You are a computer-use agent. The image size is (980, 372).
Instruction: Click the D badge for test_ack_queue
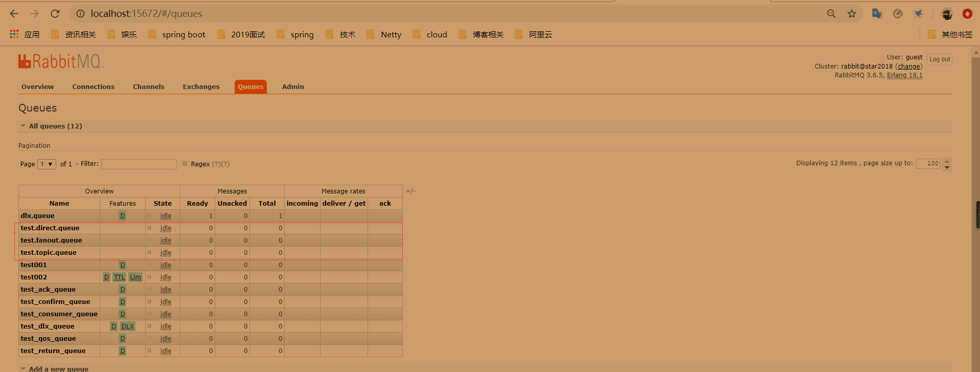point(123,290)
